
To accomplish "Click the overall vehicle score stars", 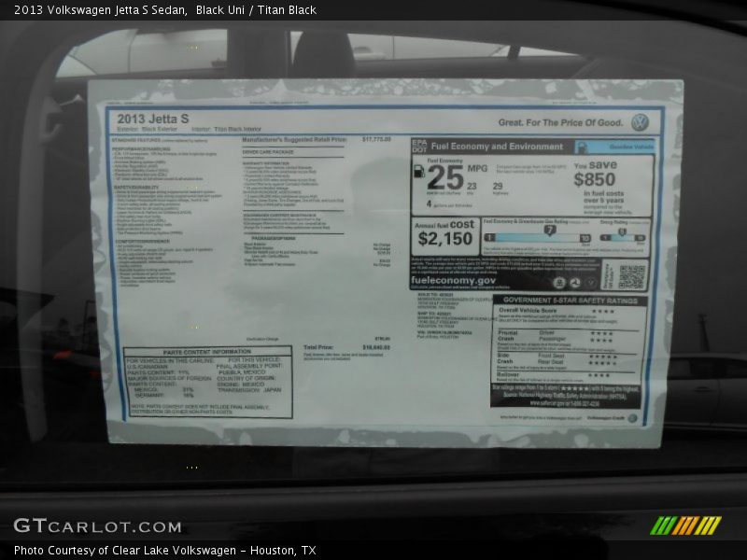I will point(602,311).
